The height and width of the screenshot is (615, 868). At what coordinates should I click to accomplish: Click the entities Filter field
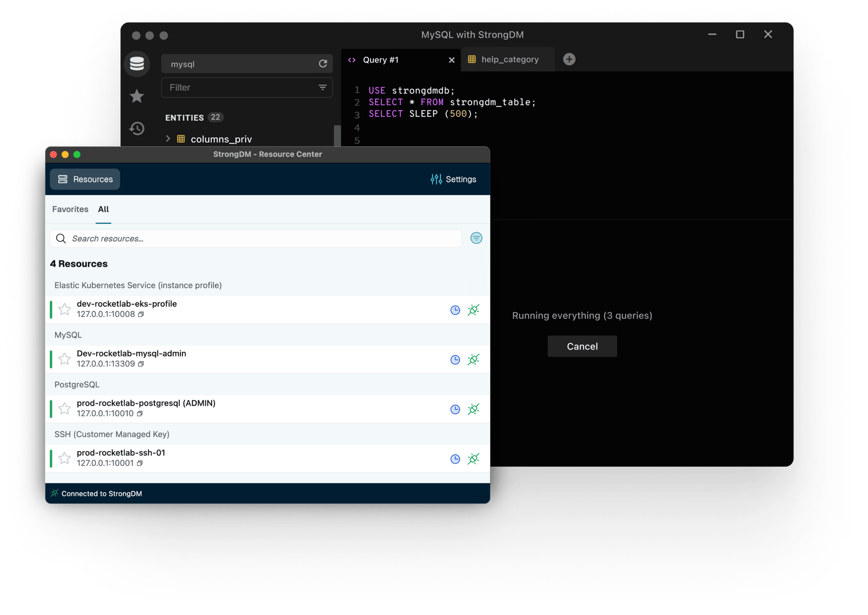247,88
